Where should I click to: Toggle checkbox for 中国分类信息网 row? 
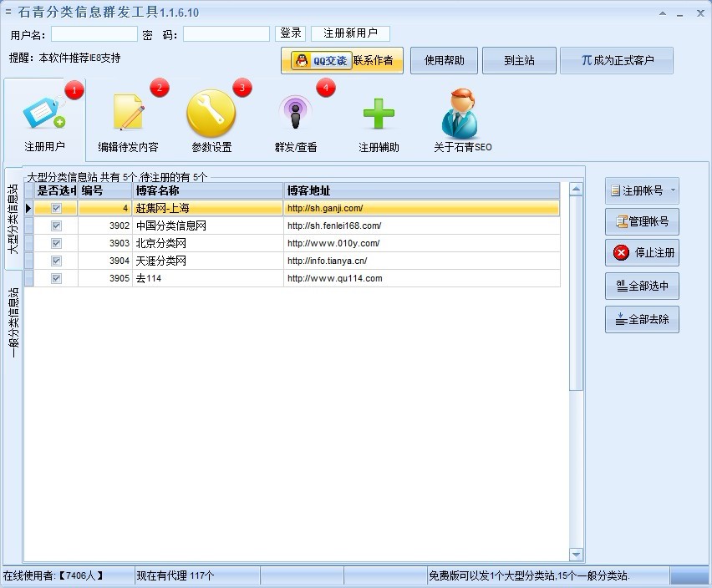pyautogui.click(x=56, y=226)
